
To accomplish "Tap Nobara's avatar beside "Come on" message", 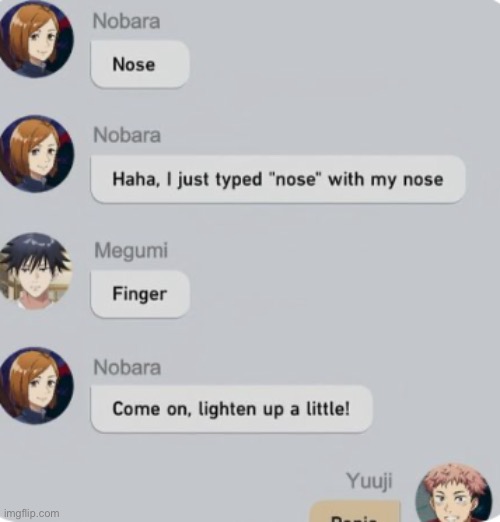I will coord(36,386).
